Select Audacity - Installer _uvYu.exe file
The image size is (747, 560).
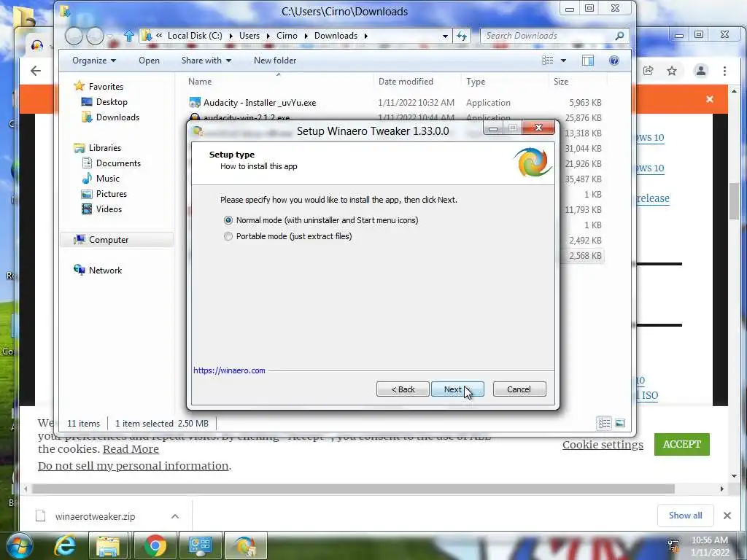[x=260, y=102]
